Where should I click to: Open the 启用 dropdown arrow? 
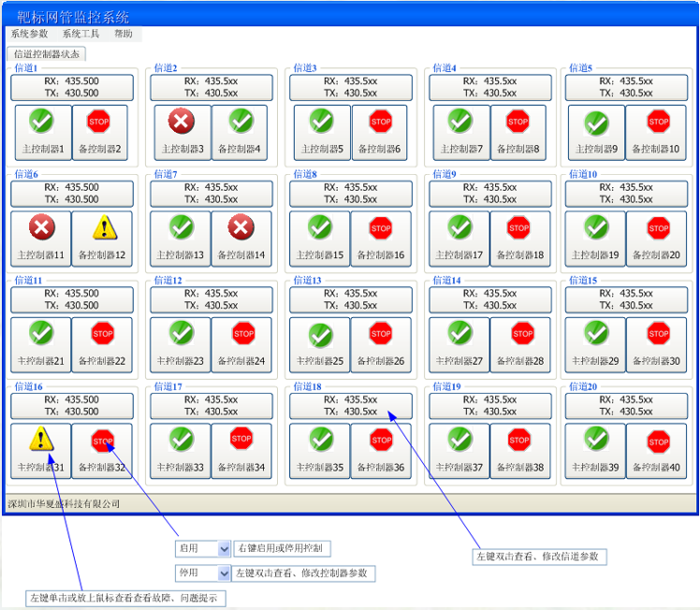[224, 548]
